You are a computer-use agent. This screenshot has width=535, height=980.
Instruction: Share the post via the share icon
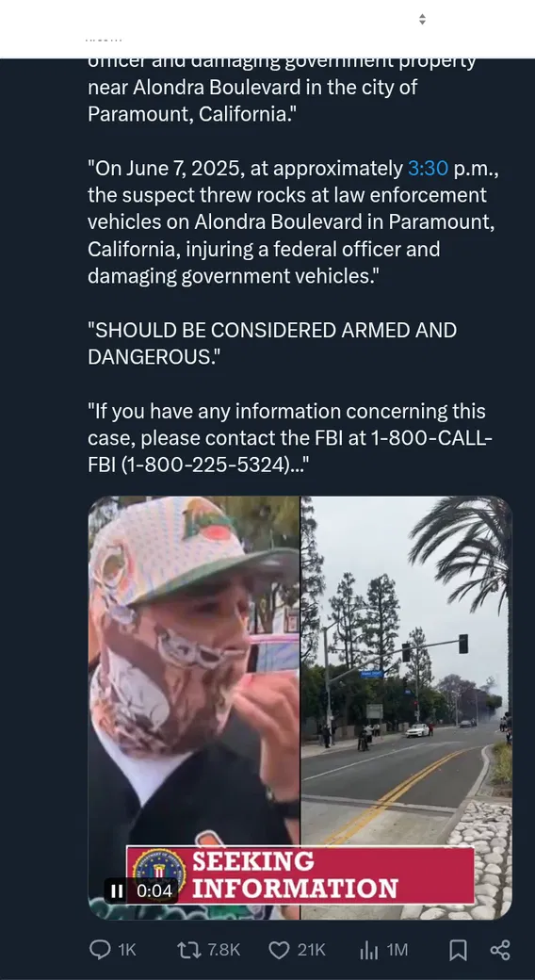500,950
